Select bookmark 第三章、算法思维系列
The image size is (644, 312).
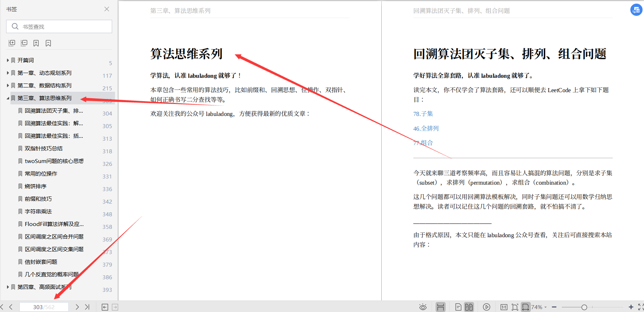pyautogui.click(x=45, y=98)
